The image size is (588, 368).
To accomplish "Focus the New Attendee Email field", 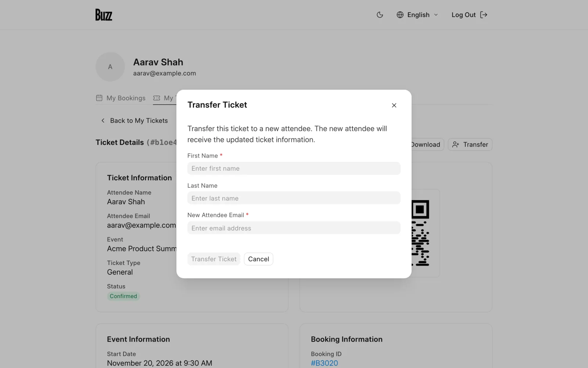I will click(294, 228).
